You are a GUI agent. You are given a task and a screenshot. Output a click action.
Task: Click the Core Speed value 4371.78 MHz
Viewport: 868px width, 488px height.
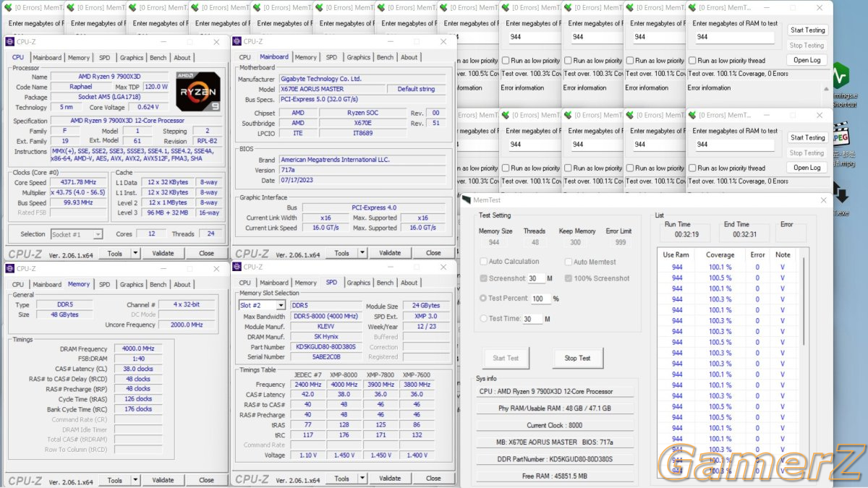pos(77,182)
